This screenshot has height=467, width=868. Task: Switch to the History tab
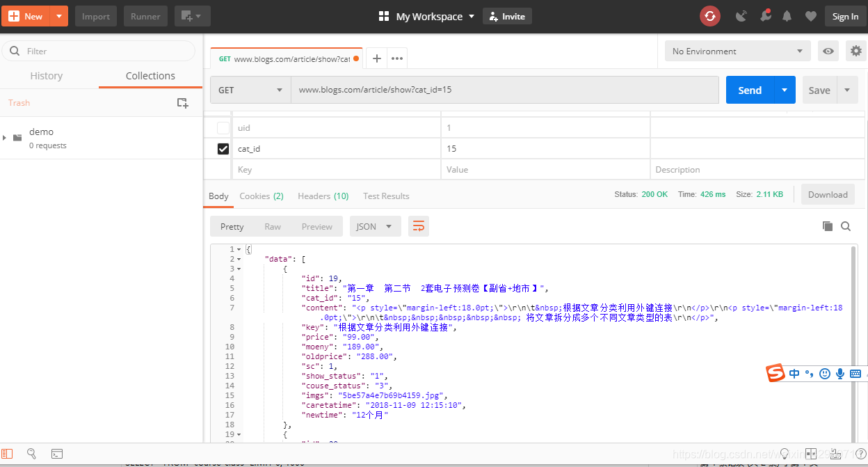[47, 76]
